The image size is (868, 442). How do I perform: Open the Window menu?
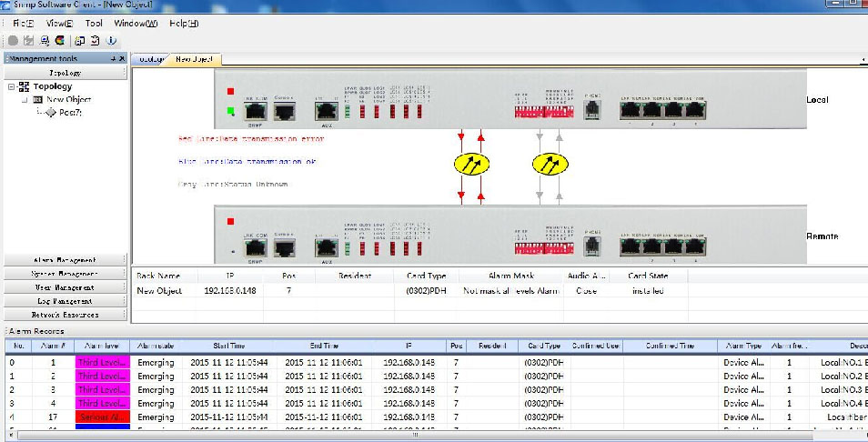[x=136, y=24]
